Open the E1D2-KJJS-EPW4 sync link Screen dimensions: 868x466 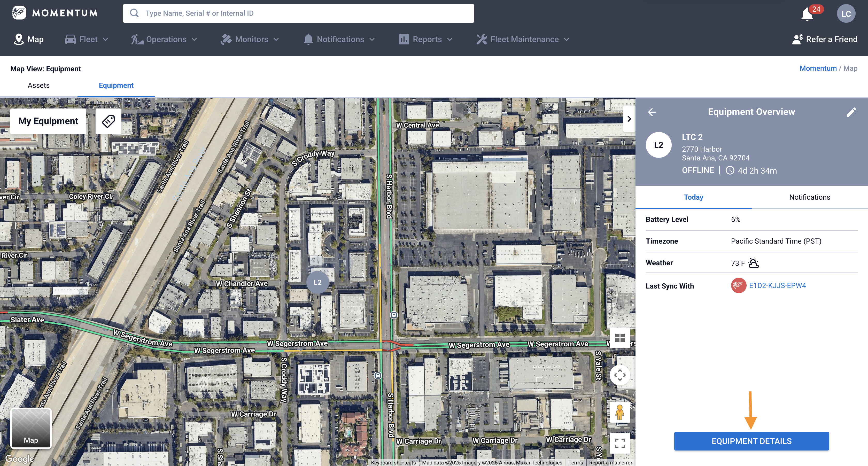click(x=777, y=285)
